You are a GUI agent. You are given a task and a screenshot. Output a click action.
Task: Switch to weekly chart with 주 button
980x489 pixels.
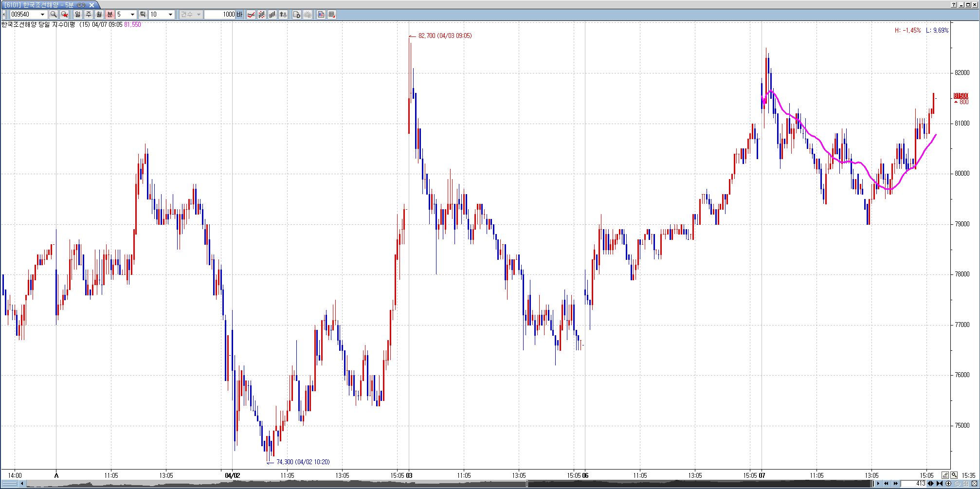89,15
